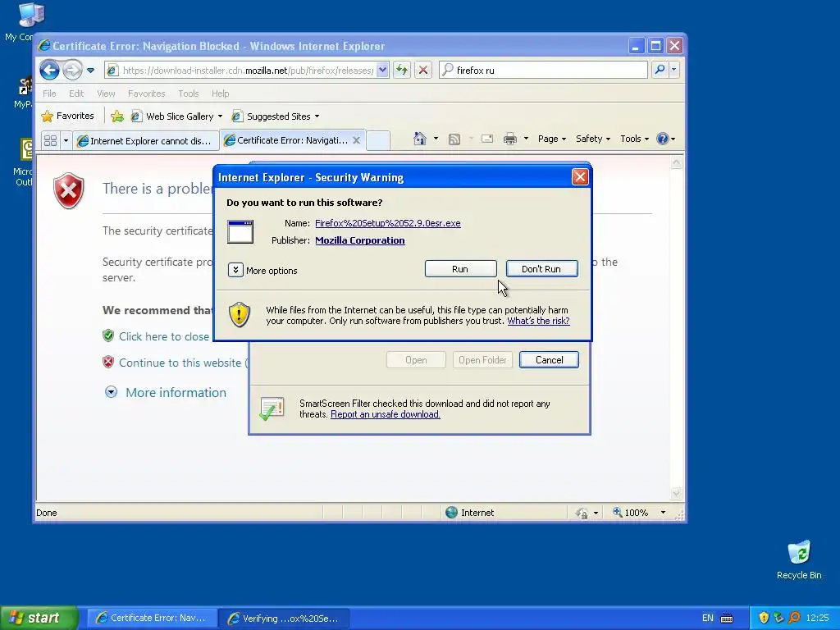The height and width of the screenshot is (630, 840).
Task: Open the Tools command bar menu
Action: tap(634, 139)
